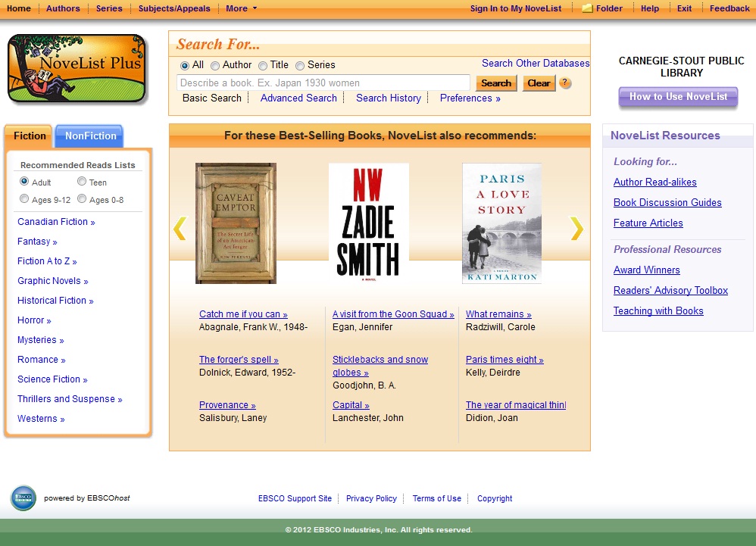The height and width of the screenshot is (546, 756).
Task: Open top menu Series item
Action: pyautogui.click(x=109, y=8)
